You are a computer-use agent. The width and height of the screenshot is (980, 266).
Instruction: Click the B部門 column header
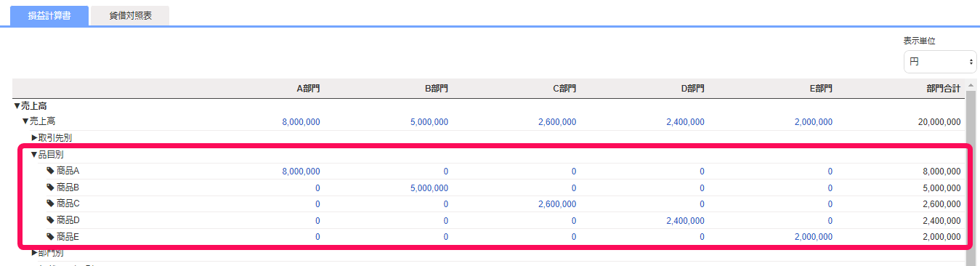(x=437, y=89)
